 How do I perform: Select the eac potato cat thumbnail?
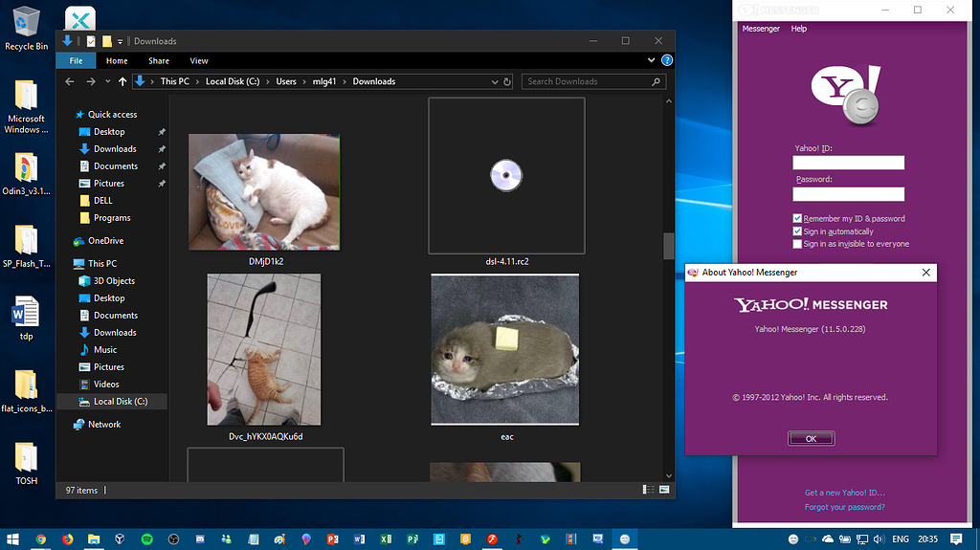coord(505,349)
